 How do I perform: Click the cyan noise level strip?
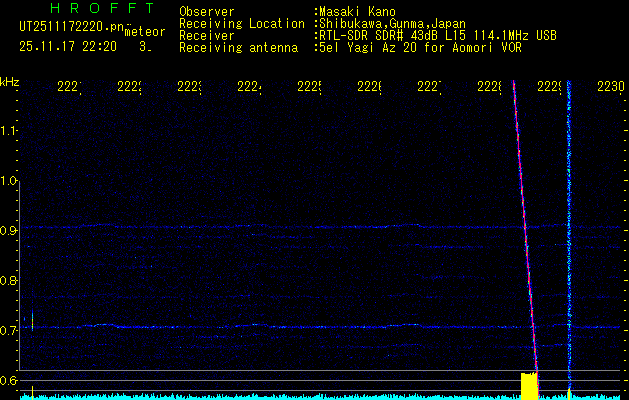(300, 397)
